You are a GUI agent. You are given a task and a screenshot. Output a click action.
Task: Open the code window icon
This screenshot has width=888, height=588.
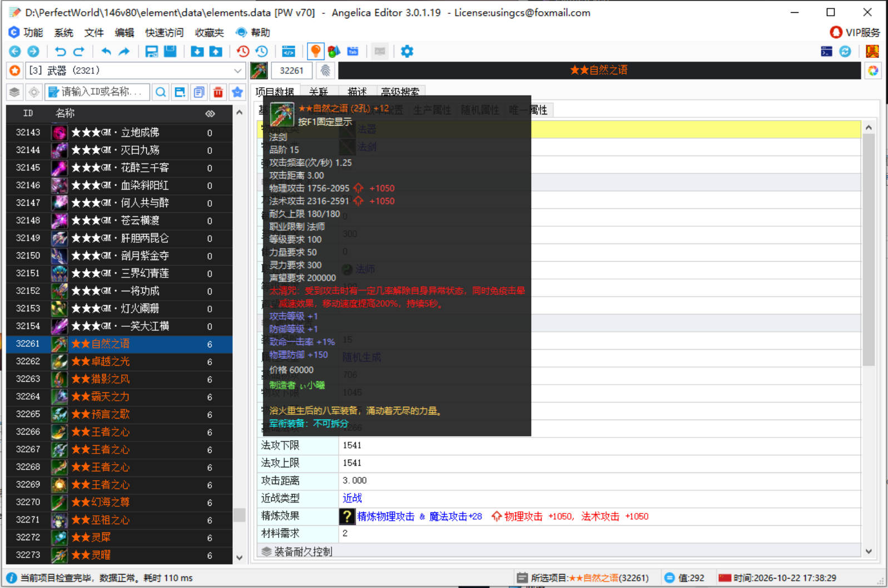pos(289,52)
